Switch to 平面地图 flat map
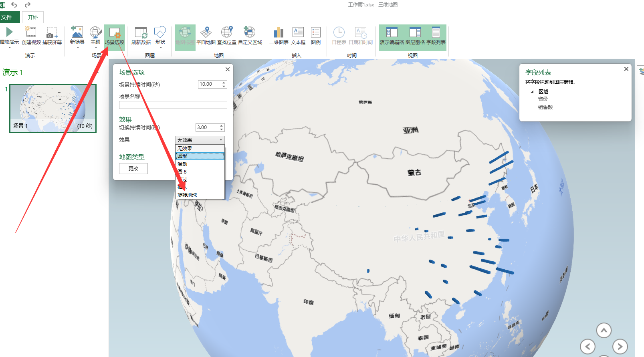644x357 pixels. point(206,32)
